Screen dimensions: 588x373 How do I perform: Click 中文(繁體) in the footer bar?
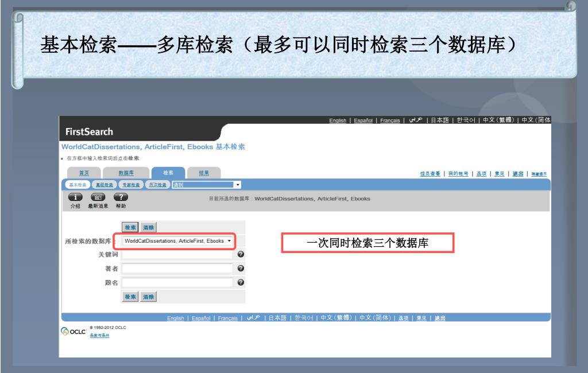tap(336, 317)
